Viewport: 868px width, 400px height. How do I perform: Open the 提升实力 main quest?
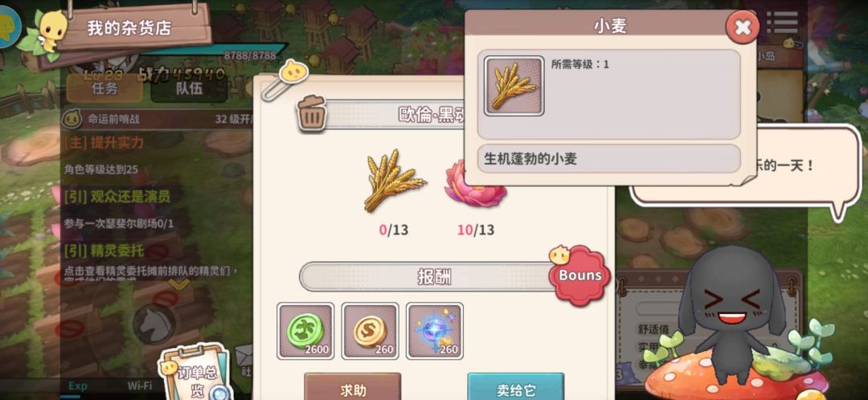click(104, 142)
